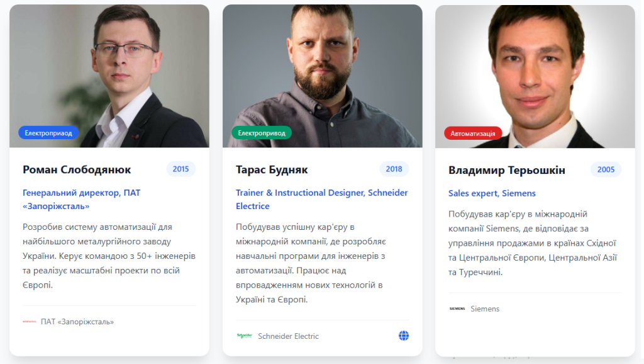The height and width of the screenshot is (364, 644).
Task: Click the Schneider Electric company name in footer
Action: click(288, 336)
